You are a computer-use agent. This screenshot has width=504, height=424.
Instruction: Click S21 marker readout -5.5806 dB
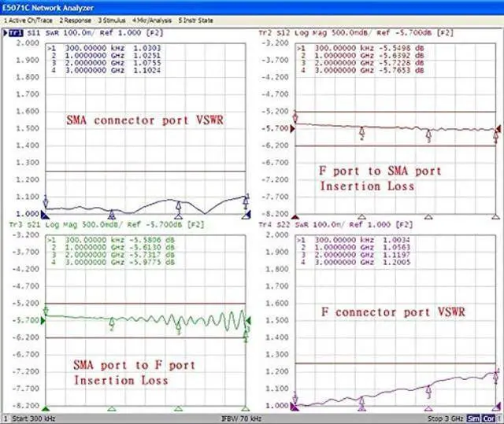point(152,240)
